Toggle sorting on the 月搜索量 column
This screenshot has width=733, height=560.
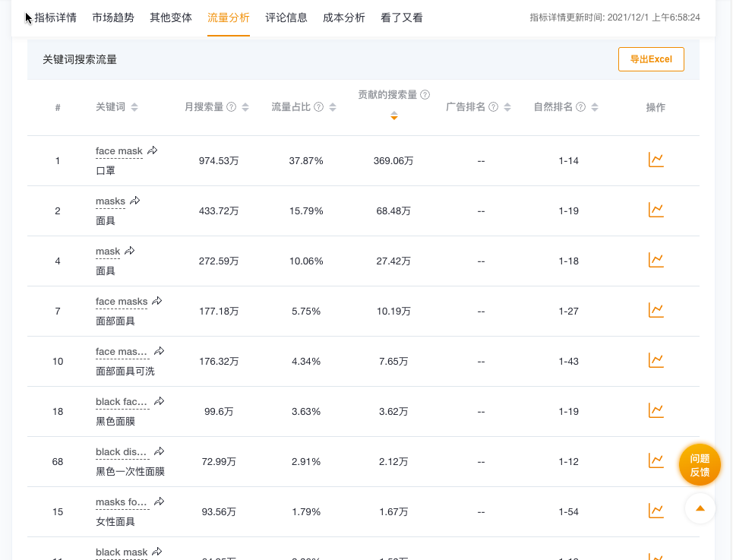[x=245, y=107]
